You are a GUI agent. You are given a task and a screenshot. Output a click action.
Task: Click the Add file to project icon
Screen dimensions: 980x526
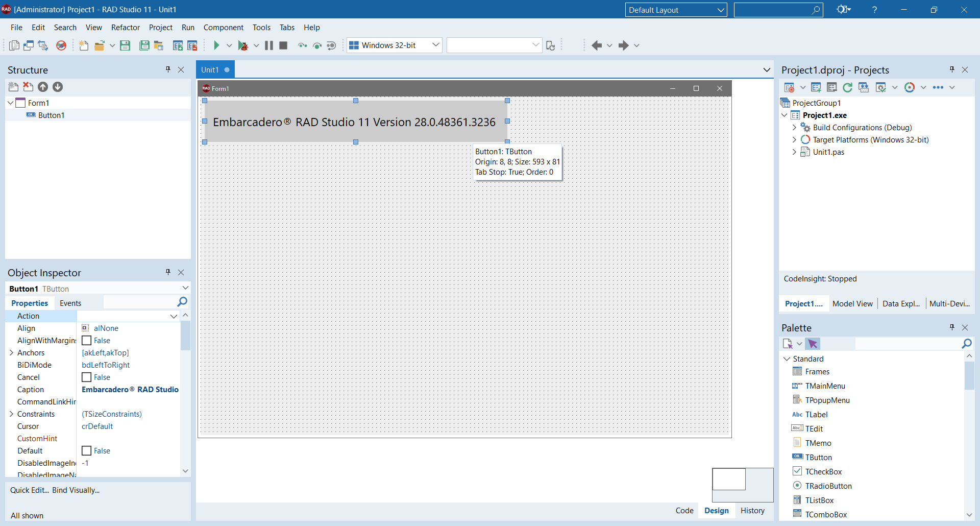[178, 45]
